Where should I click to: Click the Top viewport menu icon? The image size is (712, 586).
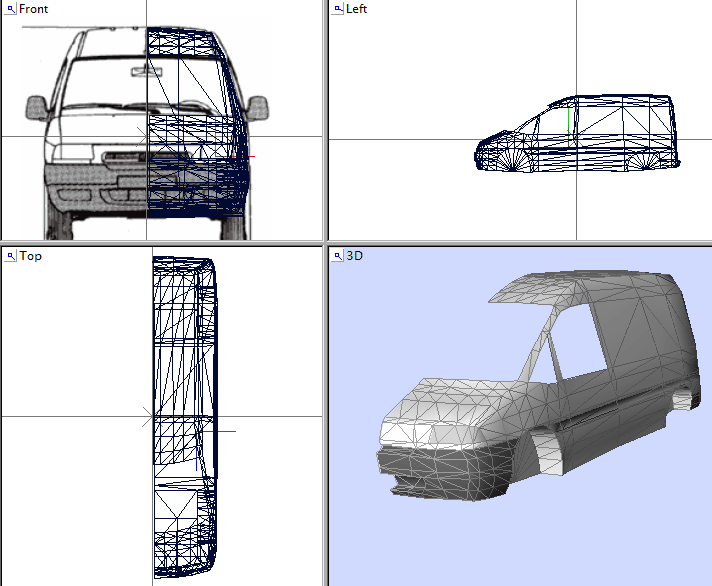[11, 256]
